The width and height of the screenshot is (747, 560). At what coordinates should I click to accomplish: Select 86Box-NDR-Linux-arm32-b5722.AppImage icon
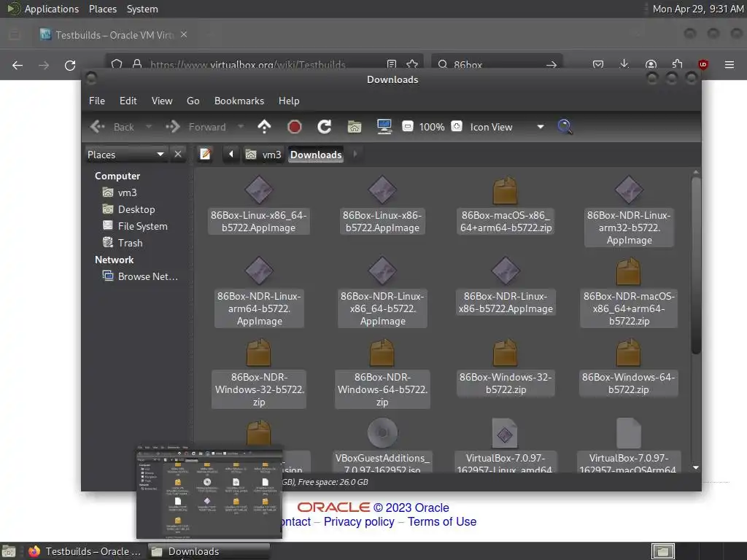click(629, 190)
